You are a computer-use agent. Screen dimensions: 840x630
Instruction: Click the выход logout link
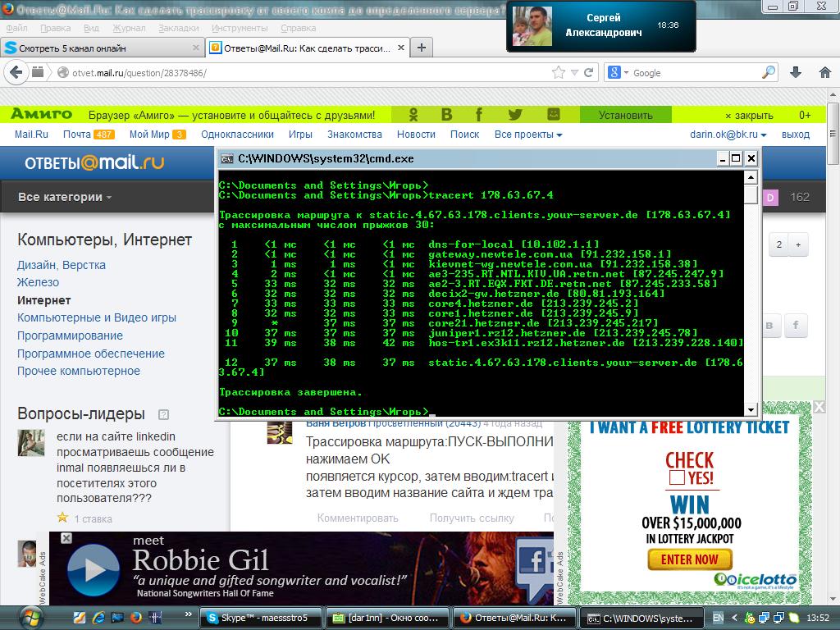click(x=796, y=135)
